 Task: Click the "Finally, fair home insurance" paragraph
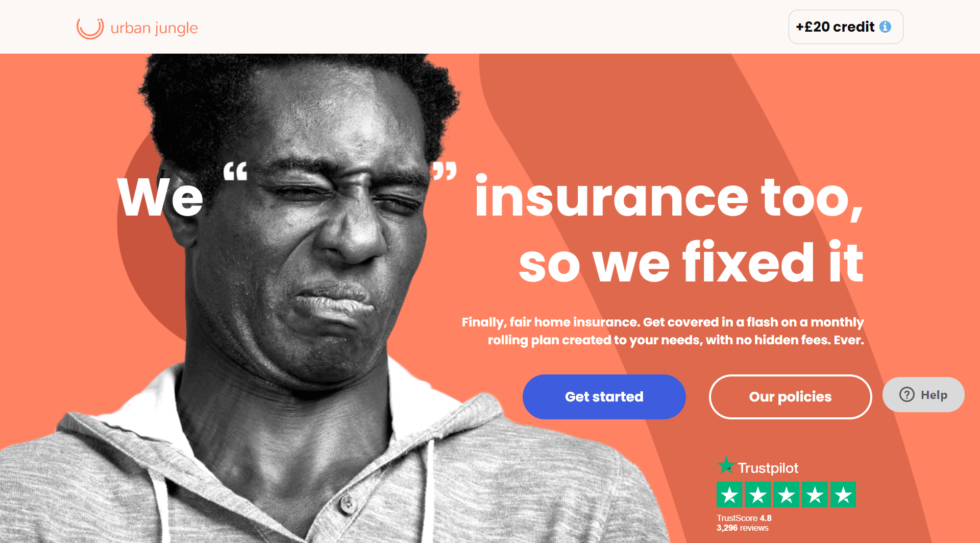663,331
